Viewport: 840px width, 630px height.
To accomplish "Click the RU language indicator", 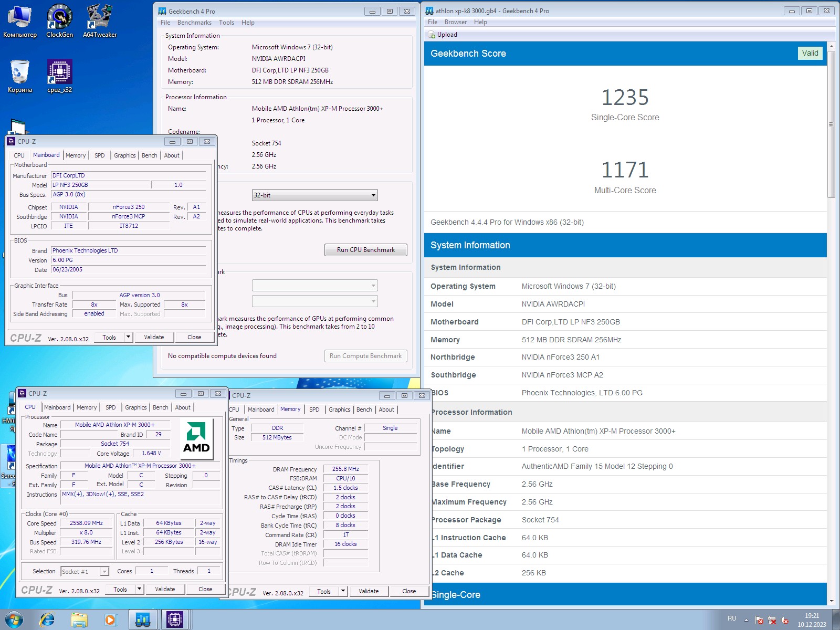I will (x=732, y=618).
